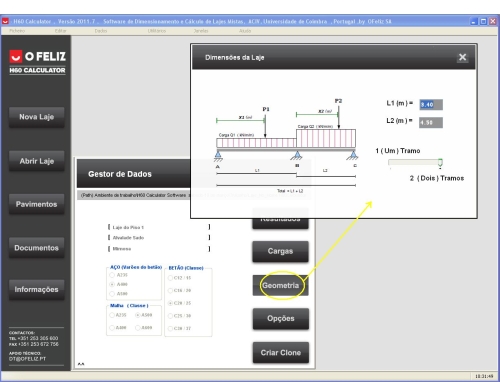Open the Dados menu
This screenshot has height=382, width=500.
click(101, 31)
